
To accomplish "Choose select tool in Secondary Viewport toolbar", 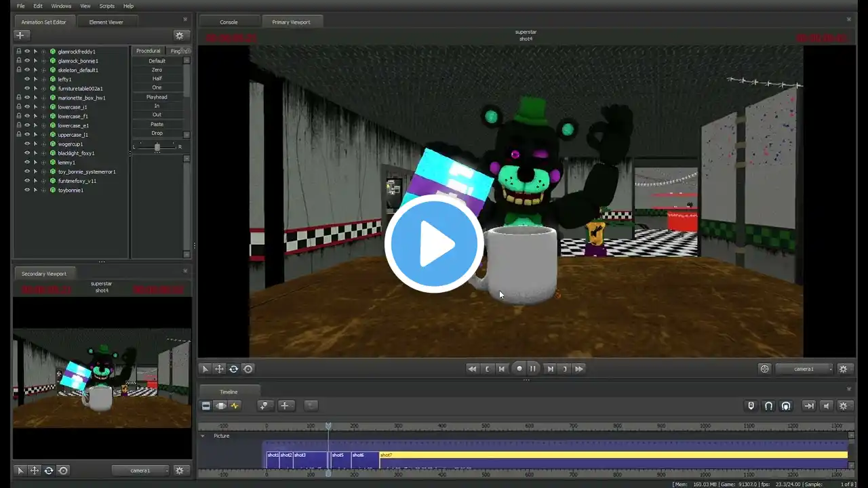I will [20, 470].
